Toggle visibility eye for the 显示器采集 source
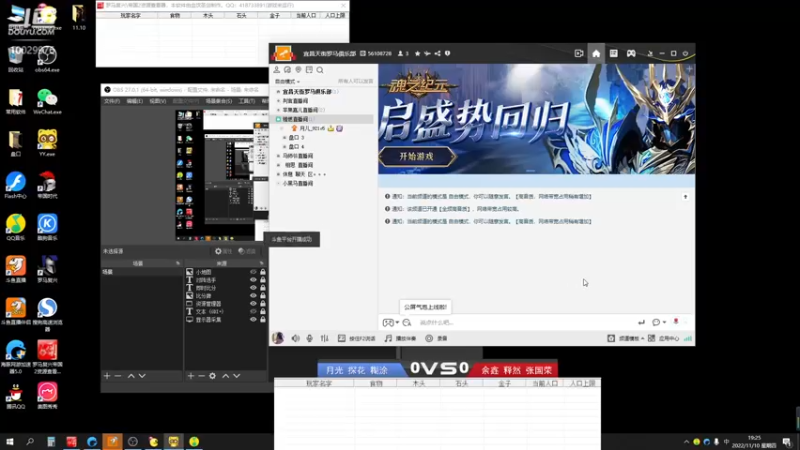Image resolution: width=800 pixels, height=450 pixels. [253, 319]
